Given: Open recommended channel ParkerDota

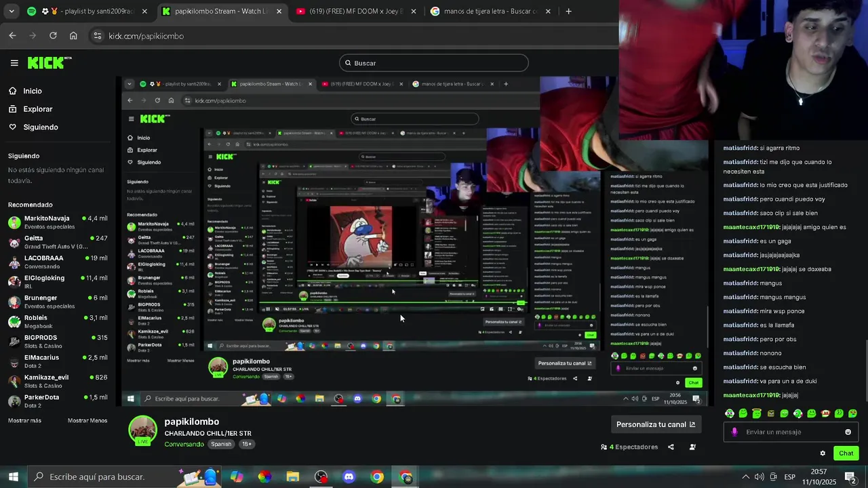Looking at the screenshot, I should tap(58, 401).
